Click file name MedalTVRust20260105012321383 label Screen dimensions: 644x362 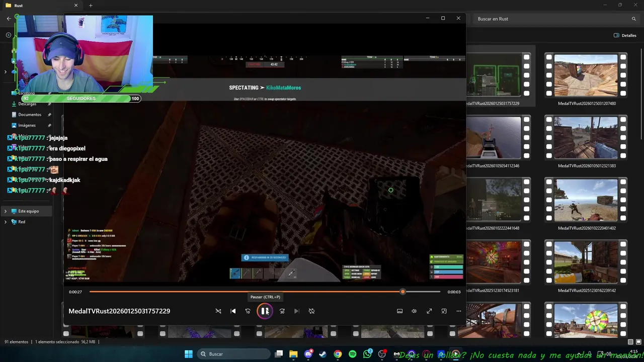pos(587,166)
